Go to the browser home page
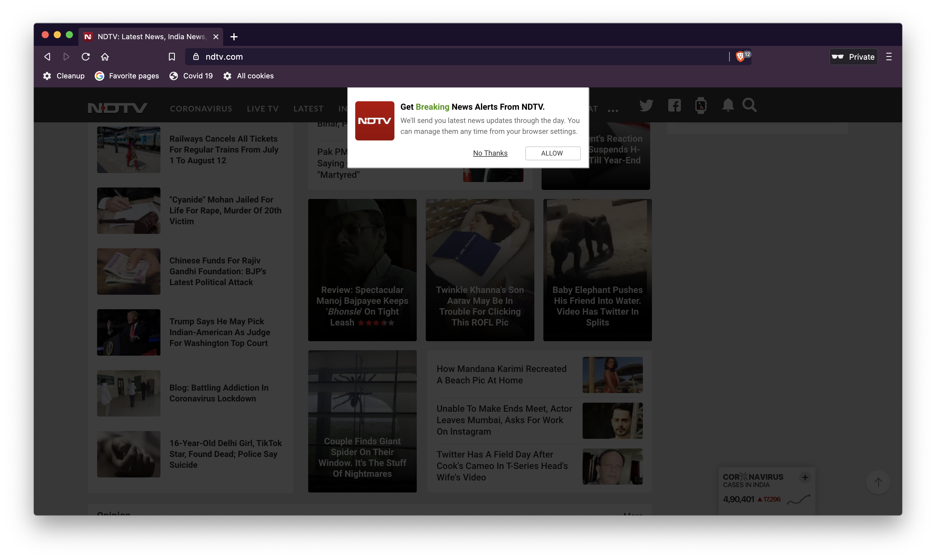 105,57
